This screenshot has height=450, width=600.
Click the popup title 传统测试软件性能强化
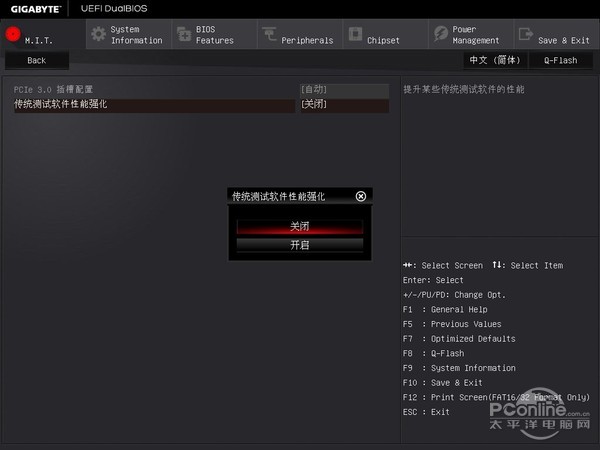click(x=278, y=197)
